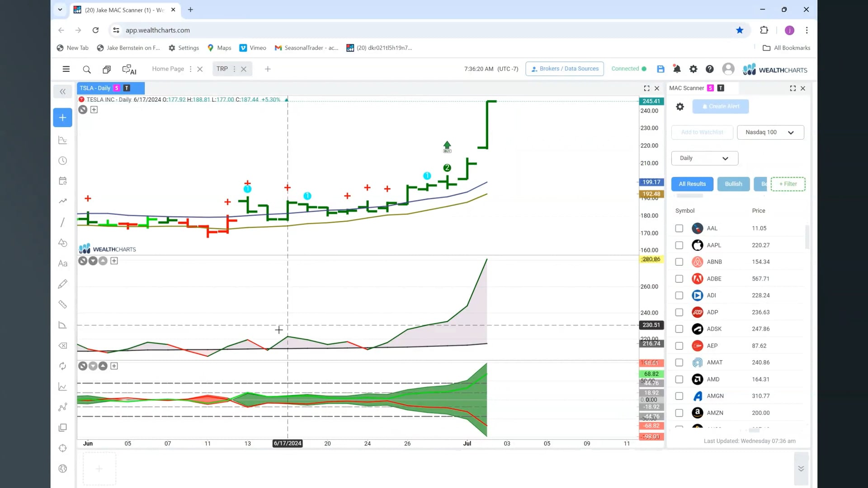Screen dimensions: 868x488
Task: Click the scanner results vertical scrollbar
Action: (x=807, y=237)
